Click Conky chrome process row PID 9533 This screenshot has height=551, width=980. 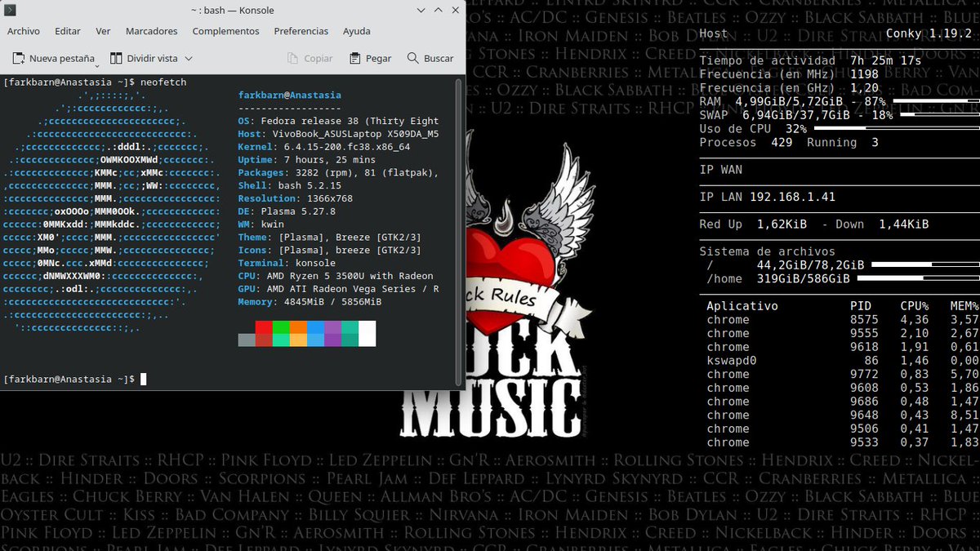[x=842, y=442]
